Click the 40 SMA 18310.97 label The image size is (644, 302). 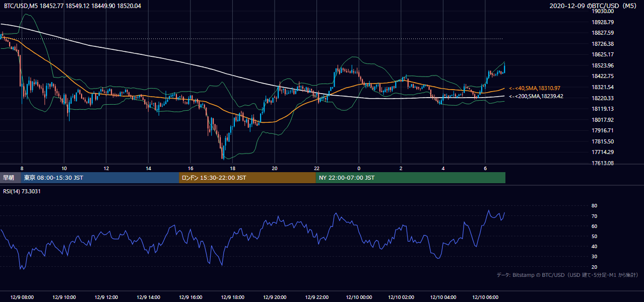(535, 88)
